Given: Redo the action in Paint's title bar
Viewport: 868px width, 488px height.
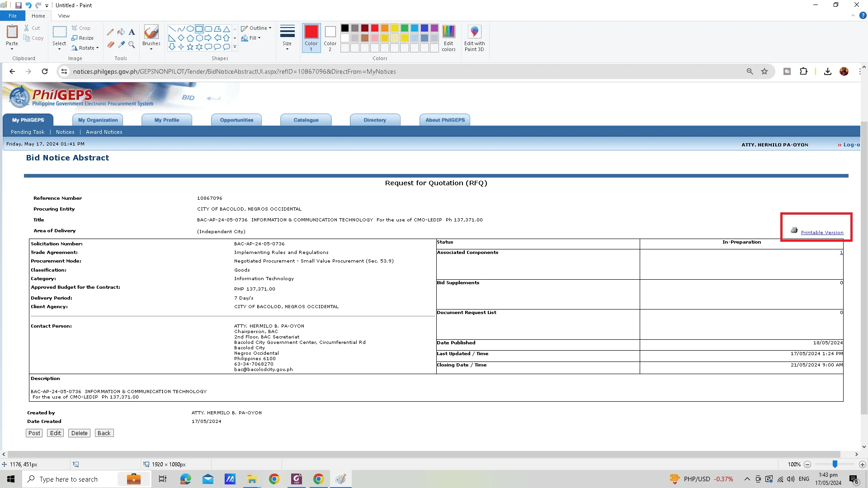Looking at the screenshot, I should (38, 5).
